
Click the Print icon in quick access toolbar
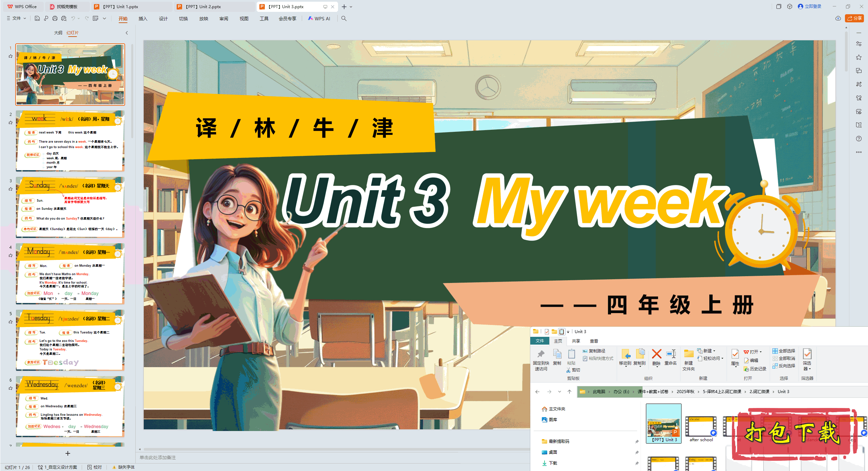55,19
